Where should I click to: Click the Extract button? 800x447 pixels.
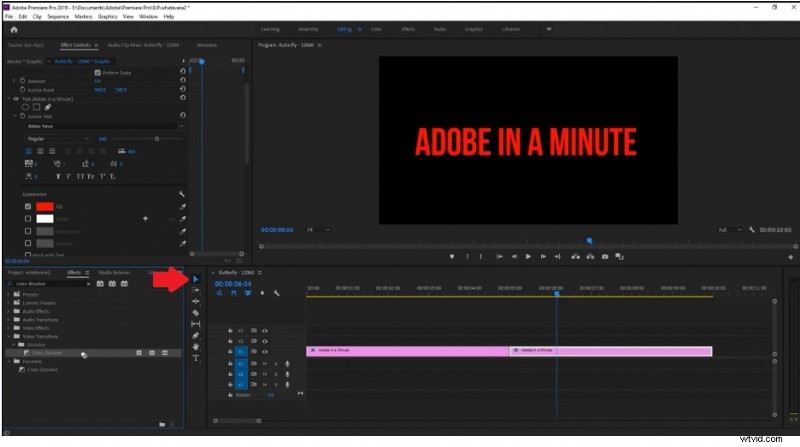[x=590, y=257]
